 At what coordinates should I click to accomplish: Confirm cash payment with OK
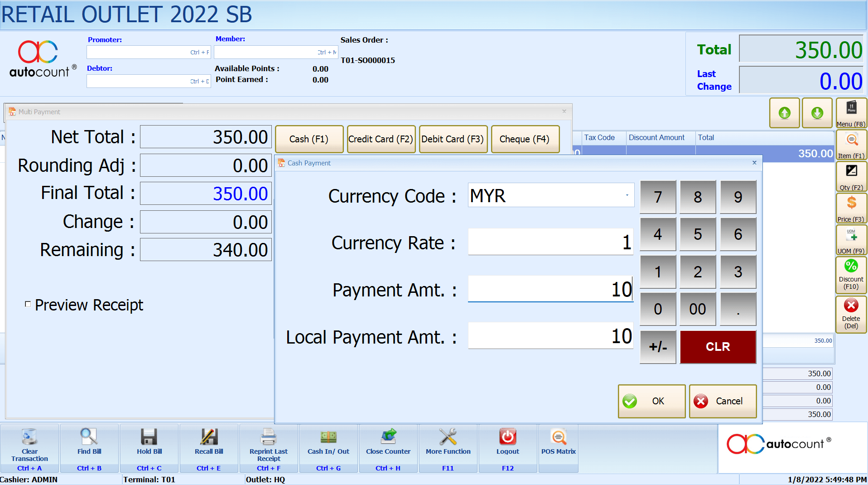(x=651, y=401)
